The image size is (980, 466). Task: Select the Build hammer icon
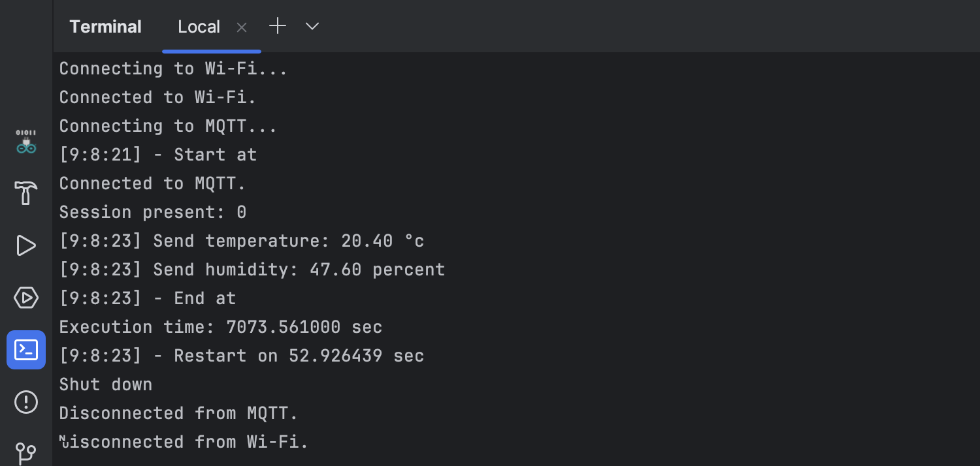pos(26,193)
